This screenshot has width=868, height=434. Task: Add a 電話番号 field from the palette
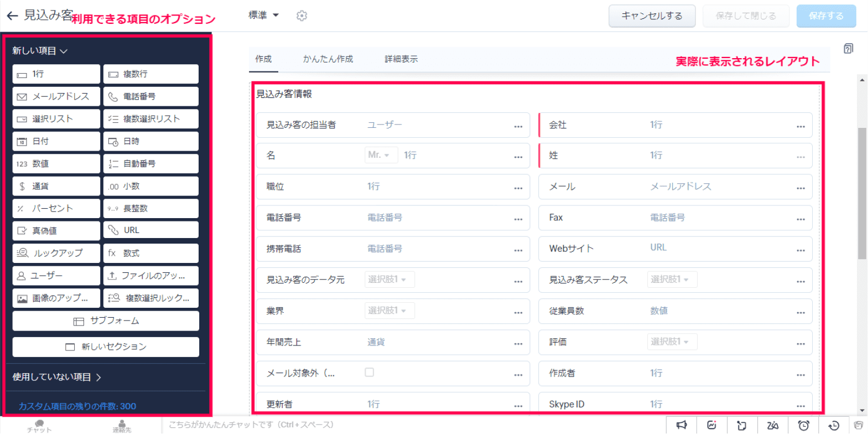pos(150,96)
